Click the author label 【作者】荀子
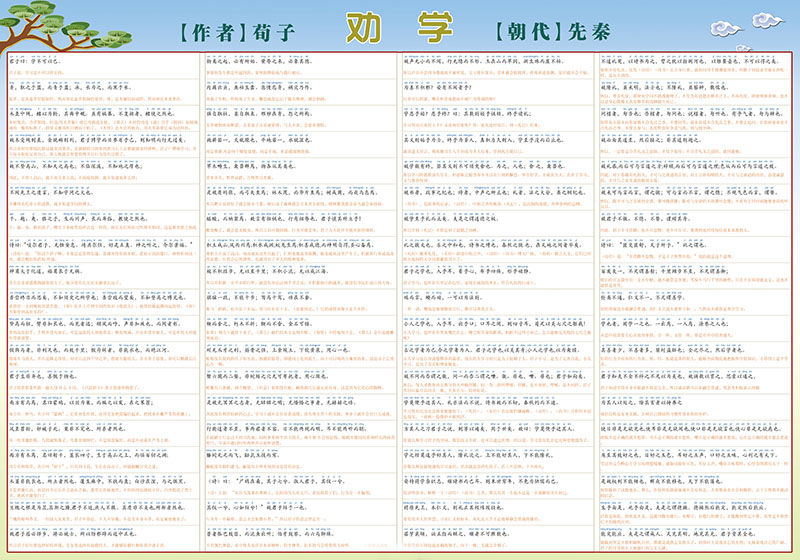 coord(238,33)
